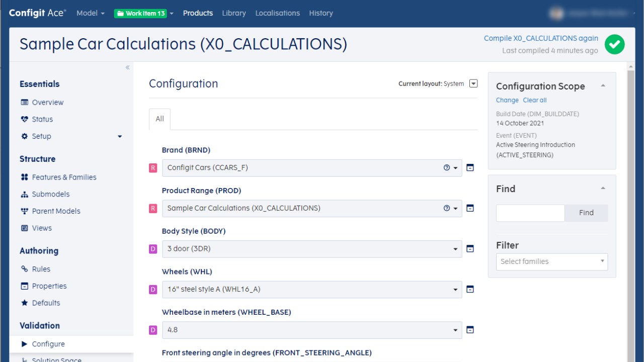Click Compile X0_CALCULATIONS again link

[x=541, y=38]
